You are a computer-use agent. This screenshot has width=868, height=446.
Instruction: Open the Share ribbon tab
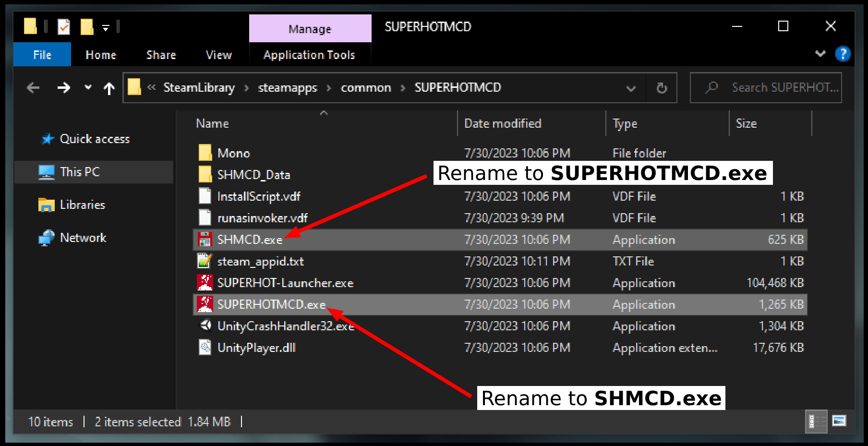(161, 55)
